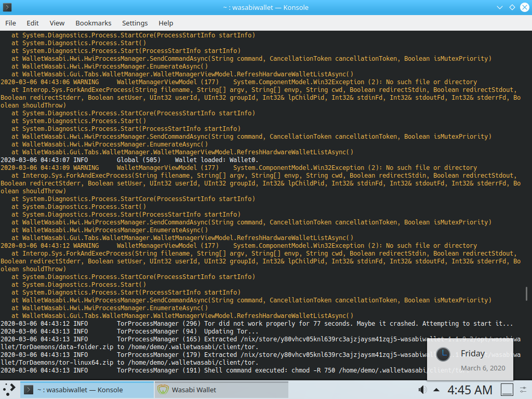
Task: Click the 4:45 AM digital clock
Action: (470, 390)
